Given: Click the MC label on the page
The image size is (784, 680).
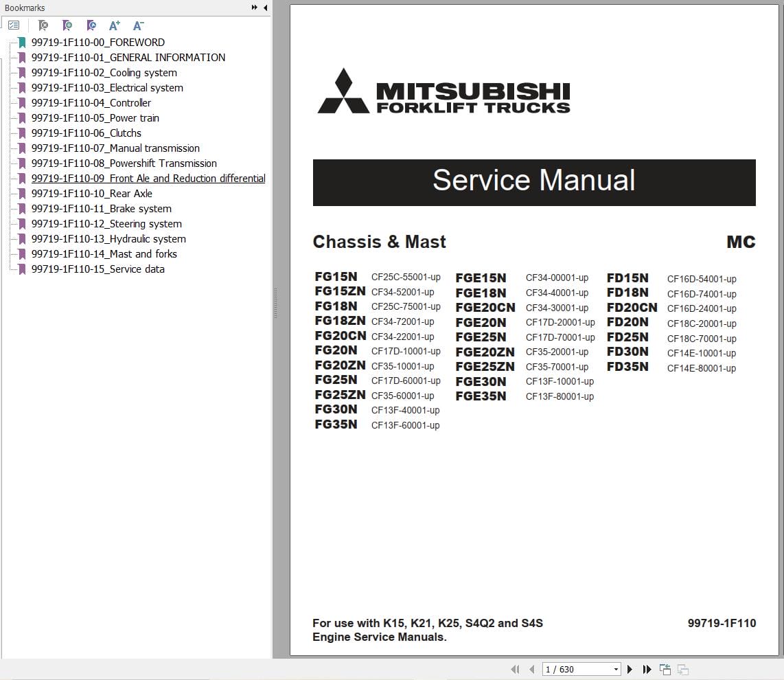Looking at the screenshot, I should pyautogui.click(x=741, y=242).
